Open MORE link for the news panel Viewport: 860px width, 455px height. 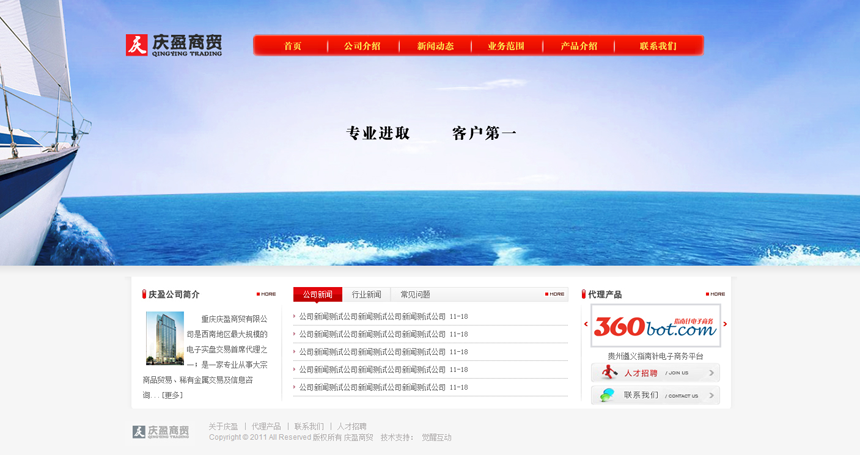555,294
